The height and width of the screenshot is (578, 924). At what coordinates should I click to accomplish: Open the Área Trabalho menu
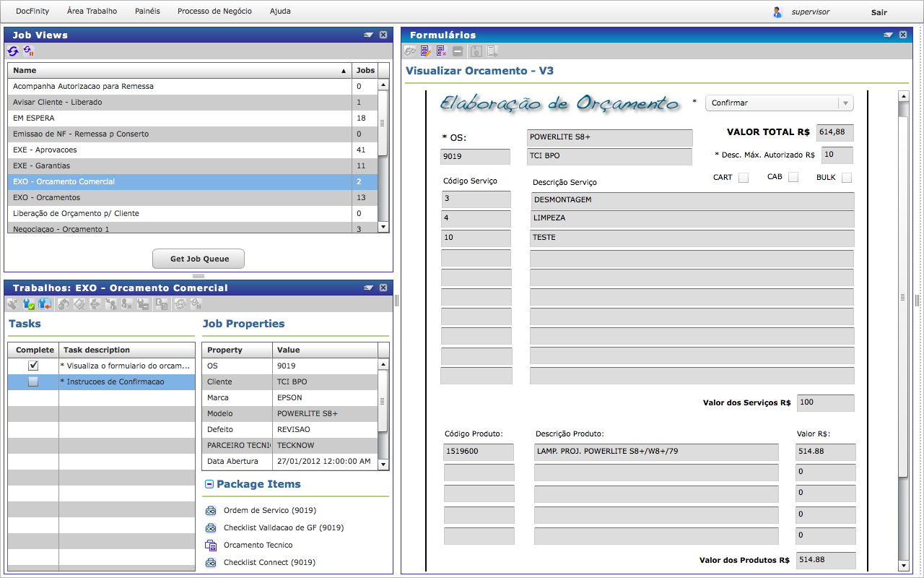(x=92, y=12)
